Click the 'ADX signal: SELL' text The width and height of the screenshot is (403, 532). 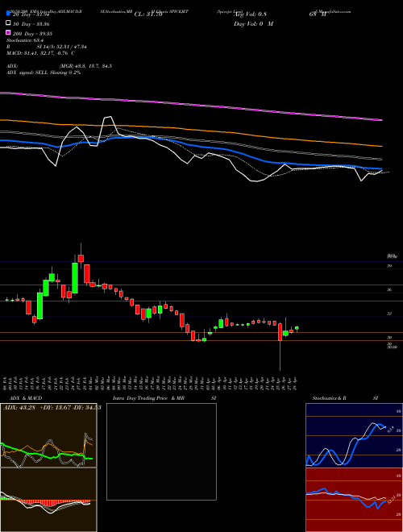28,73
